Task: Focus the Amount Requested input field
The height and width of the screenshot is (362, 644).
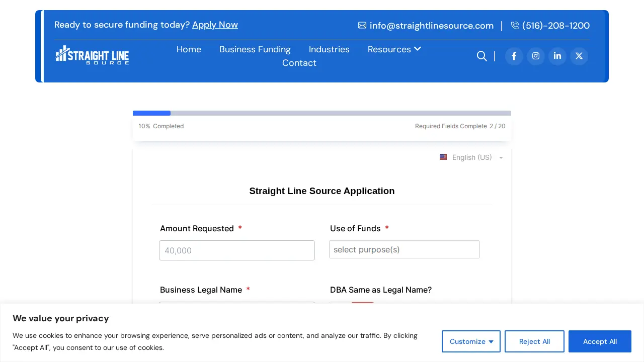Action: [237, 250]
